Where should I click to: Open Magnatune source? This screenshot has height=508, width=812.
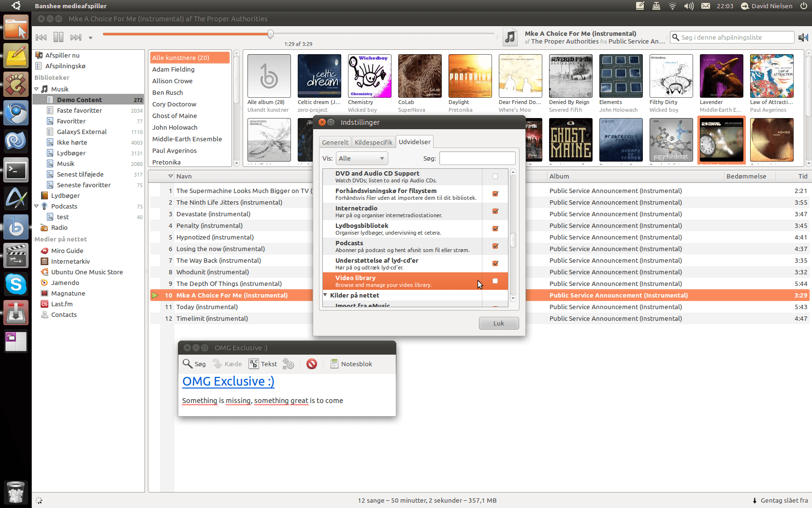63,293
